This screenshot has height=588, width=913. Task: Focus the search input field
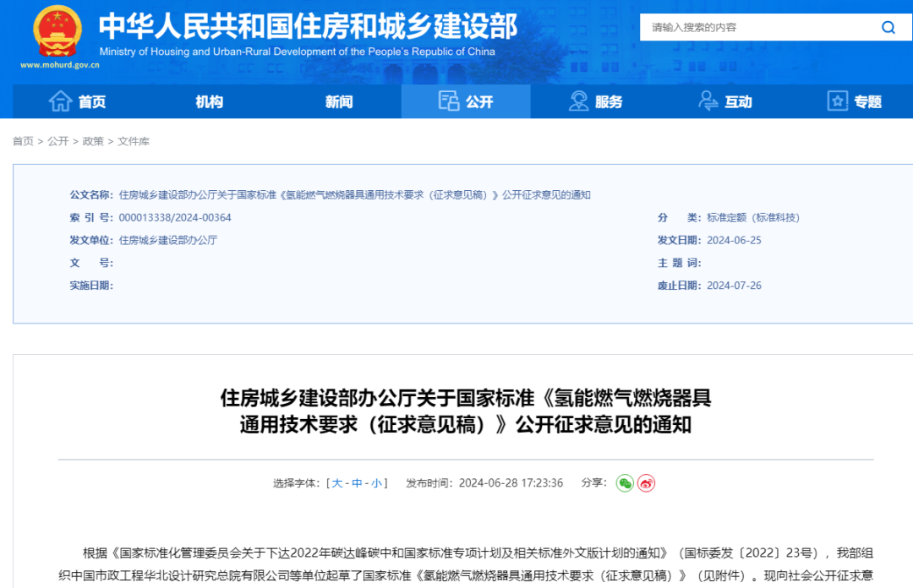pyautogui.click(x=757, y=28)
